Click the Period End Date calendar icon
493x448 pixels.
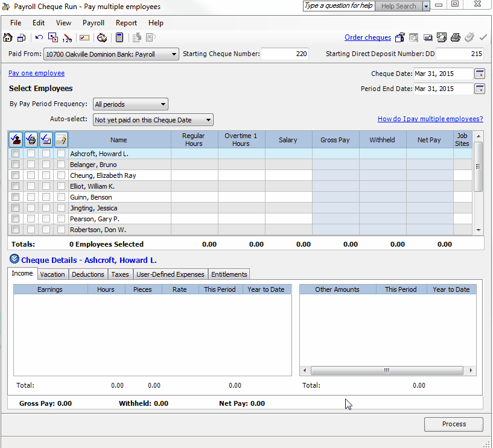[480, 89]
